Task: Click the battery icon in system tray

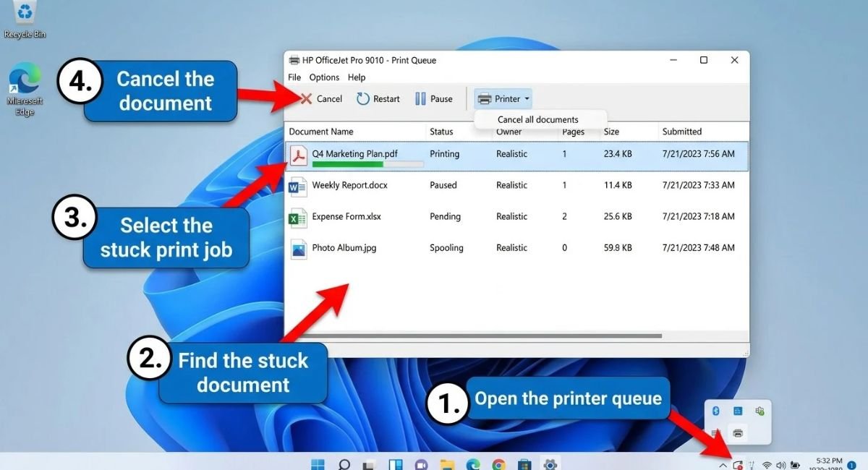Action: click(x=796, y=464)
